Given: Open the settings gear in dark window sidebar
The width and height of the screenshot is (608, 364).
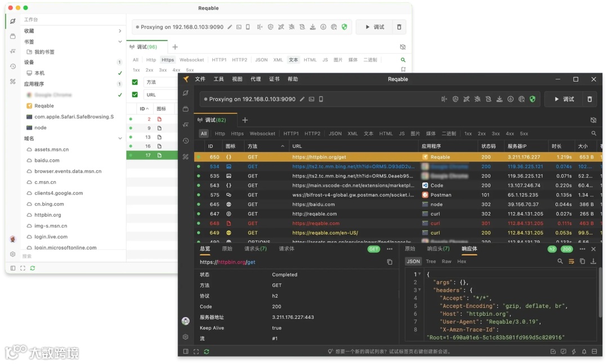Looking at the screenshot, I should 186,337.
